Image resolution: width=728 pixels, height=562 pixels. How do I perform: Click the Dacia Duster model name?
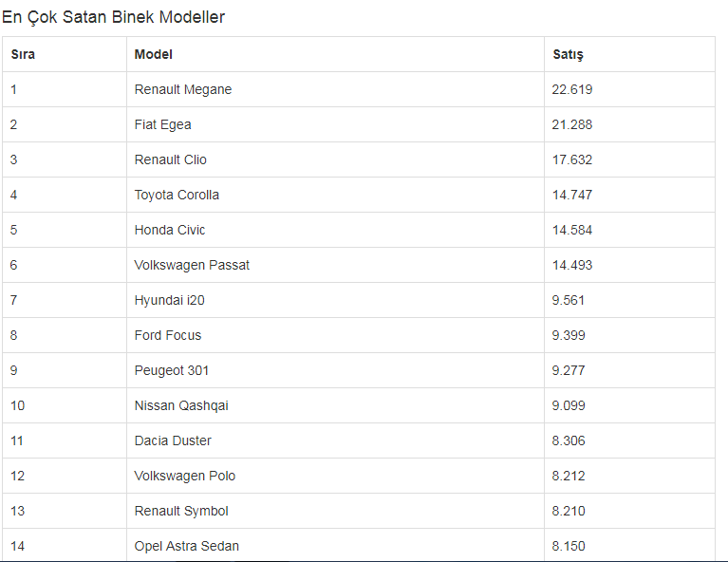173,440
